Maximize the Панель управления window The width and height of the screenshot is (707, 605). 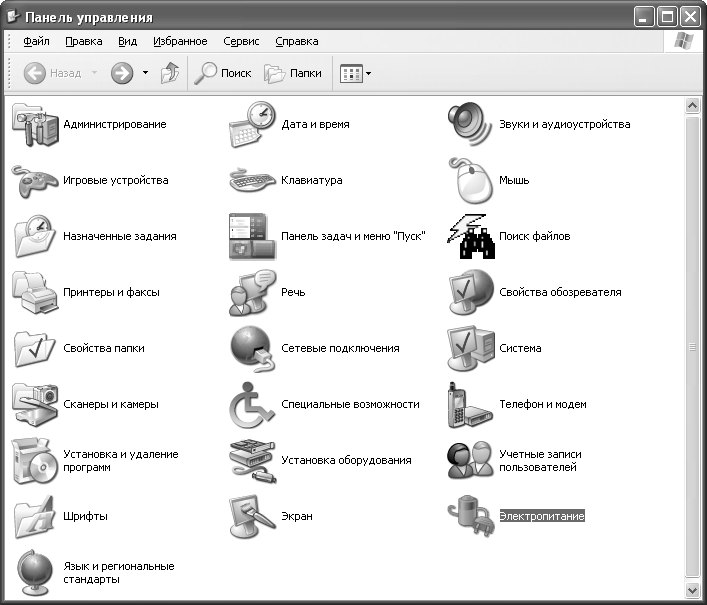667,17
